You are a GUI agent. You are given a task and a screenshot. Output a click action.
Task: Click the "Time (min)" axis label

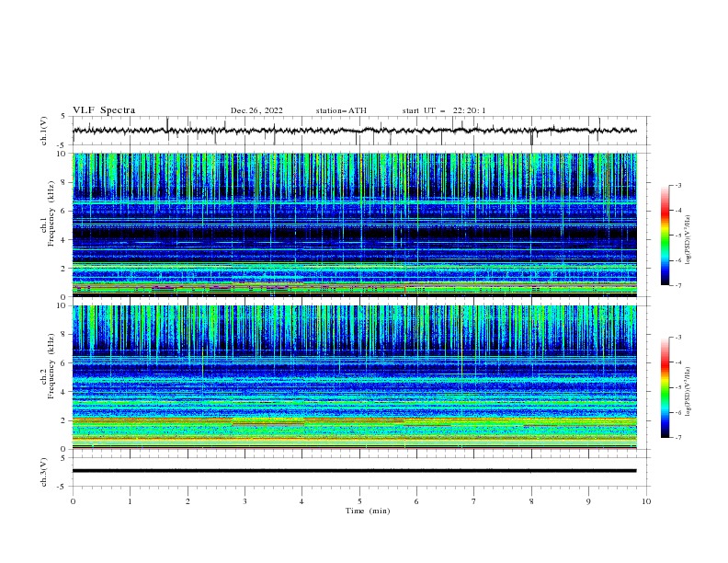tap(368, 511)
